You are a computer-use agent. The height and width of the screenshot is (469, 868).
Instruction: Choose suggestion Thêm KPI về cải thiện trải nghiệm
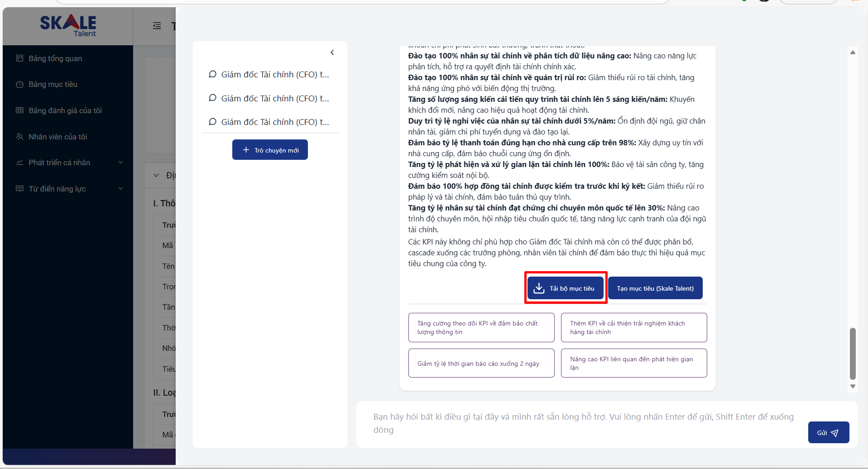click(x=633, y=328)
